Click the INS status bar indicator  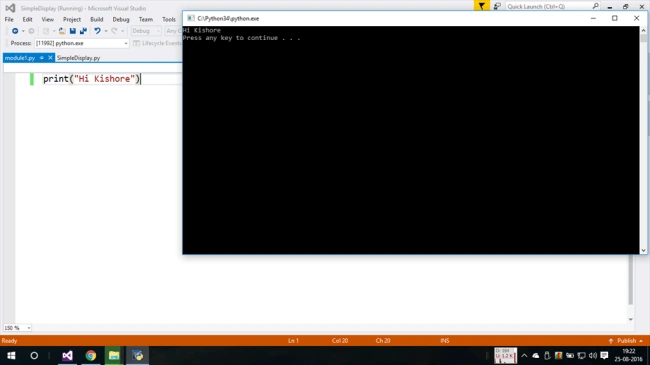(445, 341)
